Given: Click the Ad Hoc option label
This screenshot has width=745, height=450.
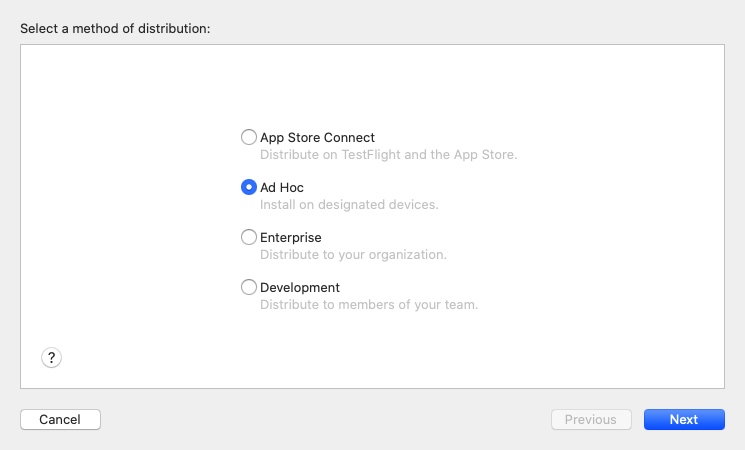Looking at the screenshot, I should (282, 187).
